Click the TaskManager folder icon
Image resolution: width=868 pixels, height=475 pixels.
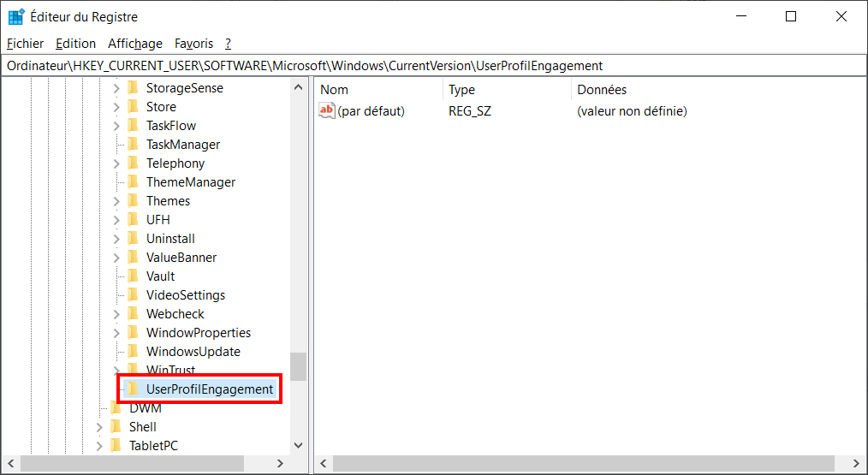point(133,144)
